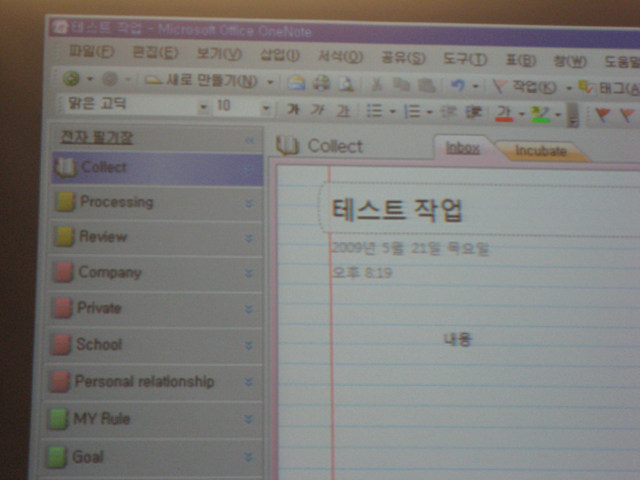The image size is (640, 480).
Task: Open the font color dropdown arrow
Action: point(521,113)
